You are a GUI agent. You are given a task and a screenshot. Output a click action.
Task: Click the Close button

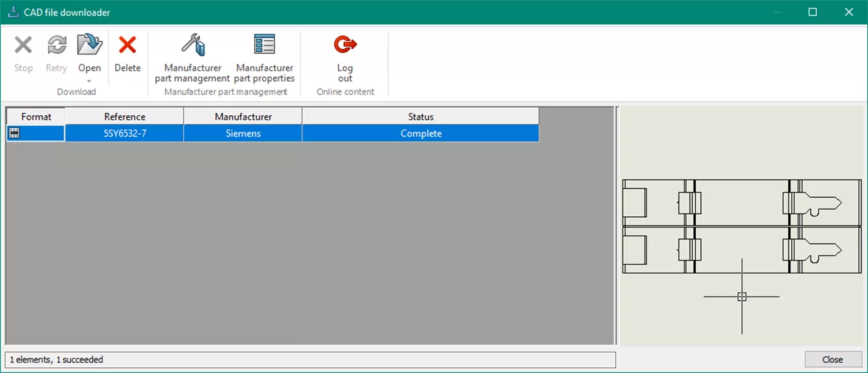833,359
